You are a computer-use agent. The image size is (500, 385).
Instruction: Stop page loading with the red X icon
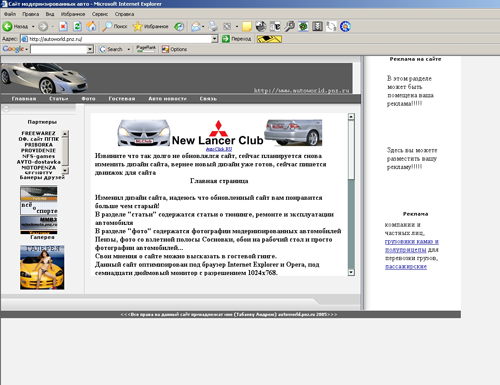pyautogui.click(x=63, y=26)
